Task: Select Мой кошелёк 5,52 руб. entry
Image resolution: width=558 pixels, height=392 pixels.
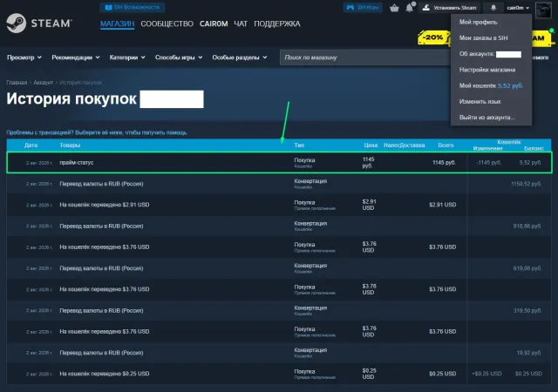Action: (x=491, y=85)
